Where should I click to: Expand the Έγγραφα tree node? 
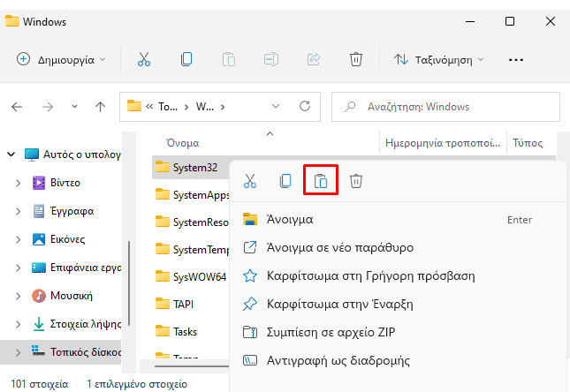pos(18,211)
